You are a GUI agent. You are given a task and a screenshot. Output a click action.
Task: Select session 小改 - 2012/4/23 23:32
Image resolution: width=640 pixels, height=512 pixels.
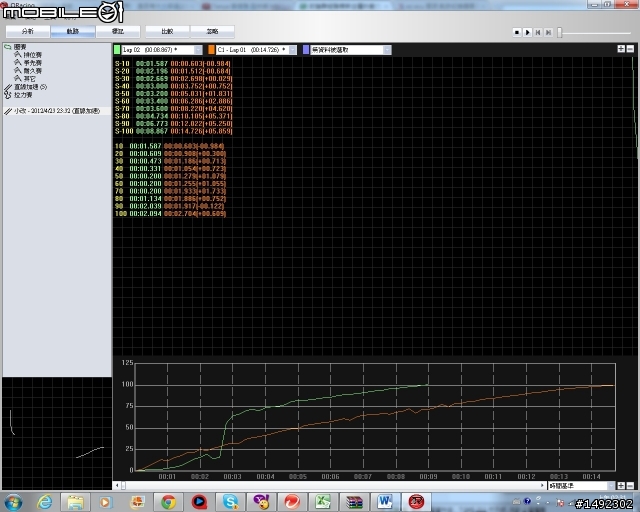(x=57, y=111)
